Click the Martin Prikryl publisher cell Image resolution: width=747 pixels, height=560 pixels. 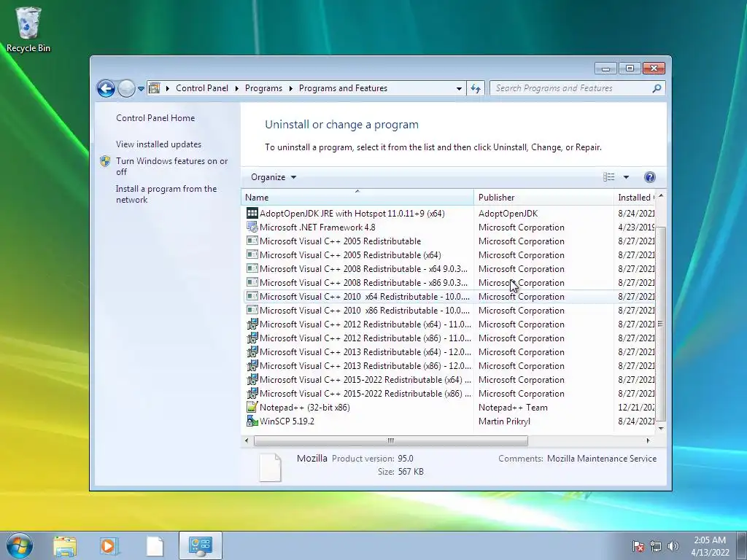(504, 421)
